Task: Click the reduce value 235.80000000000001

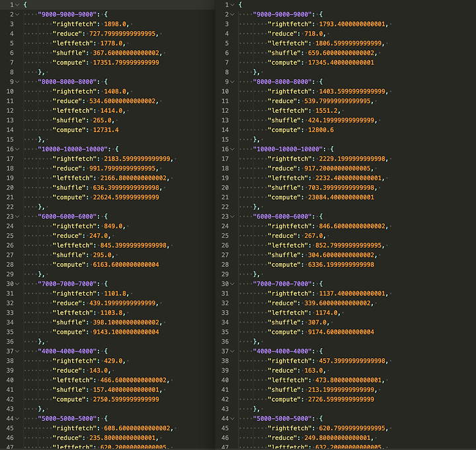Action: (x=122, y=438)
